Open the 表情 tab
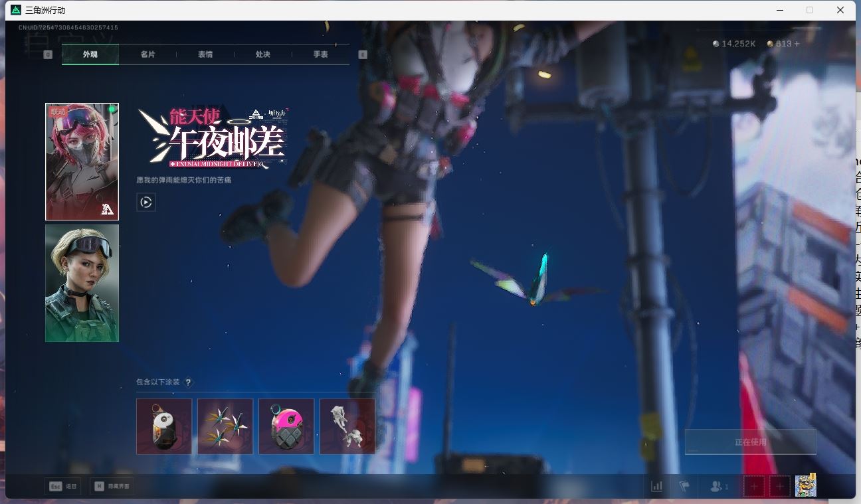Screen dimensions: 861x504 pyautogui.click(x=205, y=54)
